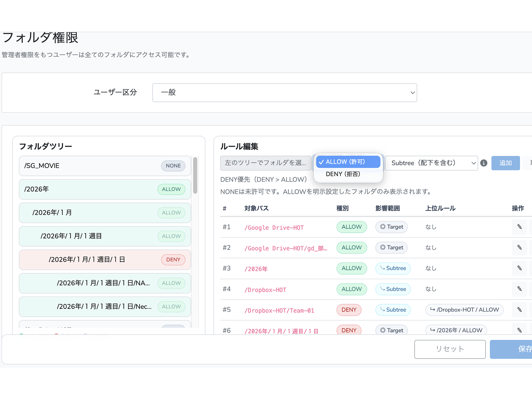Screen dimensions: 532x399
Task: Click path /Google Drive-HOT/gd_部… in rule #2
Action: click(286, 248)
